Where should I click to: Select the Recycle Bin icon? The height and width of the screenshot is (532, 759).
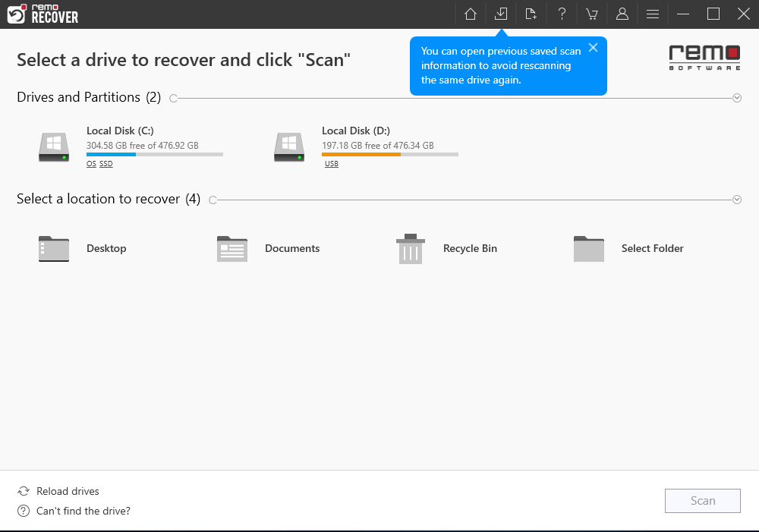(x=411, y=249)
